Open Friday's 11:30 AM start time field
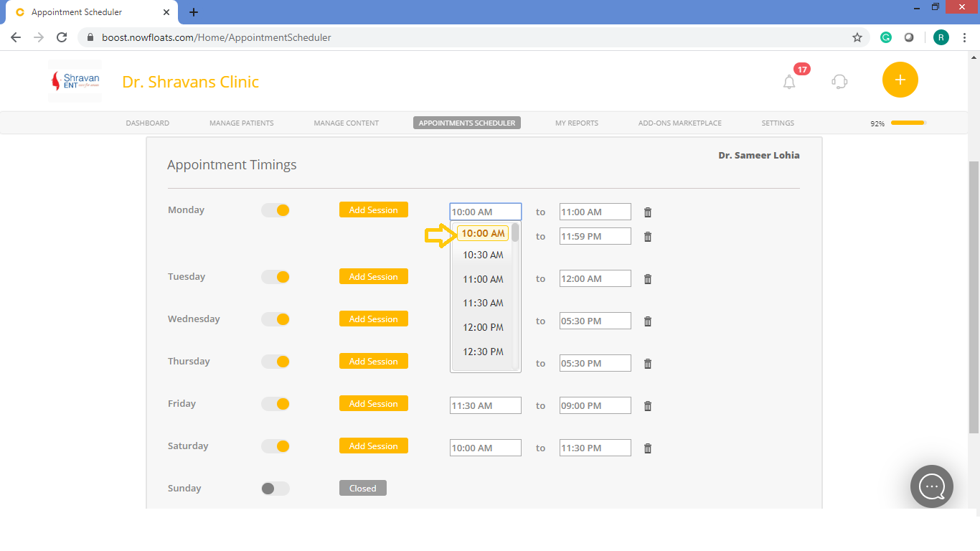This screenshot has width=980, height=551. (486, 405)
